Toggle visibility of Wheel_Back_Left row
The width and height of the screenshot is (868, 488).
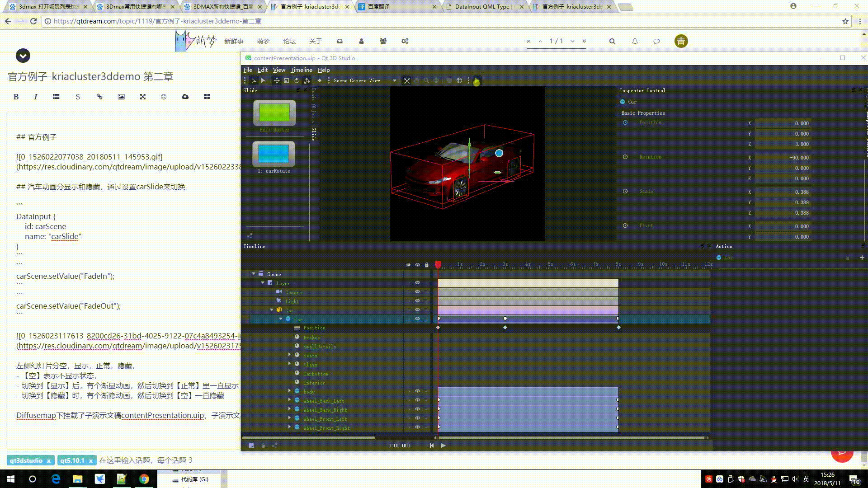[x=417, y=400]
